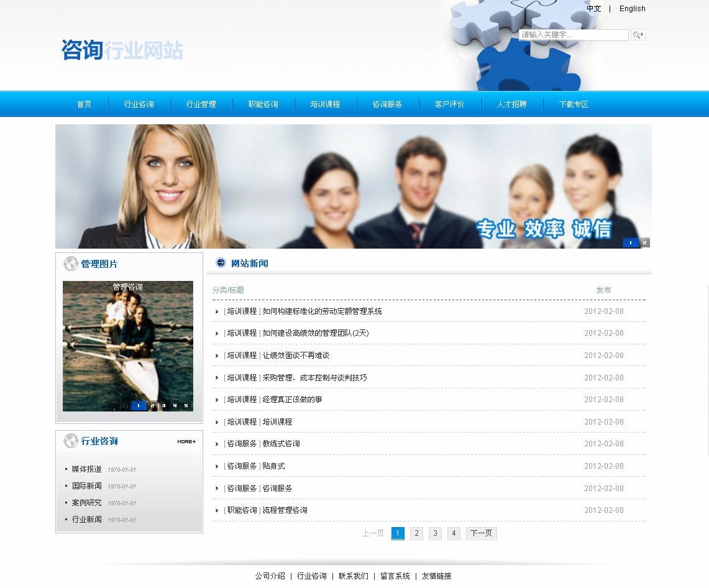Click the arrow icon beside 网站新闻
Screen dimensions: 709x588
tap(221, 263)
